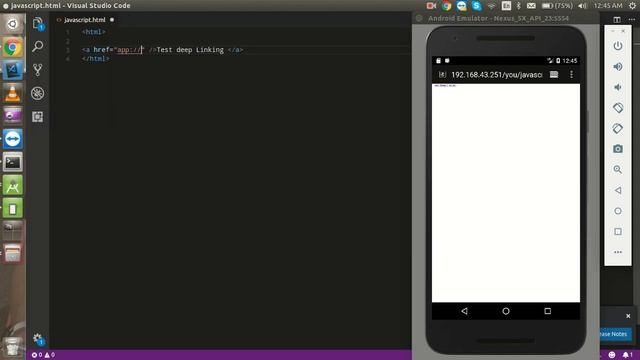Close the notification popup
The width and height of the screenshot is (640, 360).
pos(628,316)
